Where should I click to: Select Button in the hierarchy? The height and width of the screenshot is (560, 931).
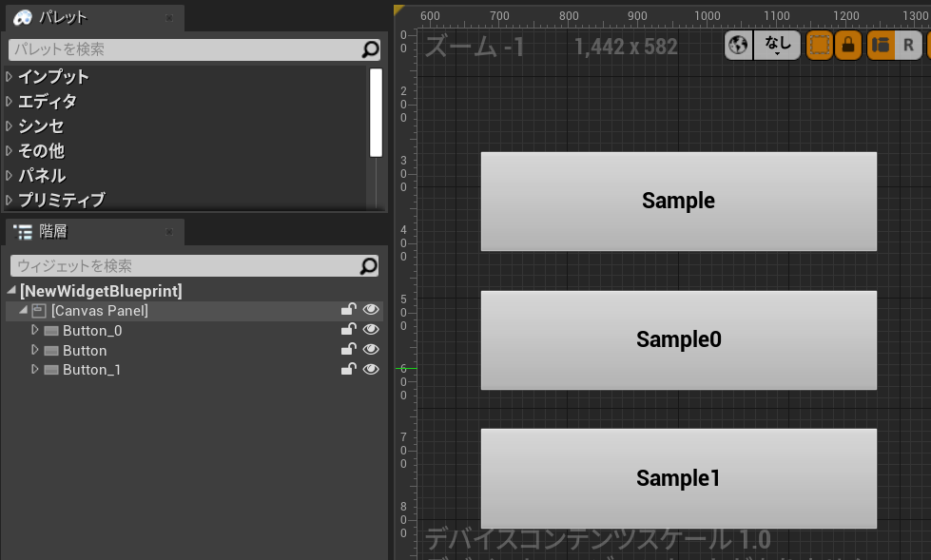[85, 351]
